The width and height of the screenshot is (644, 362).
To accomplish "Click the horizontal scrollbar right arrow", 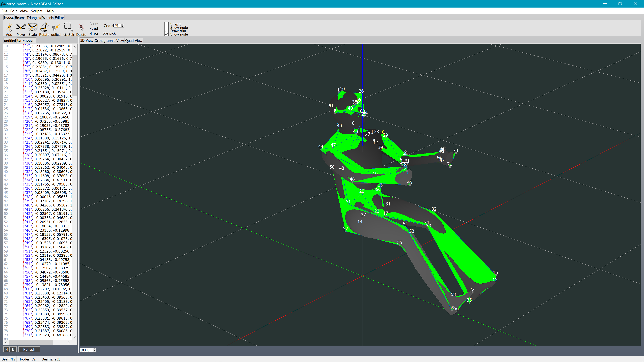I will coord(69,342).
